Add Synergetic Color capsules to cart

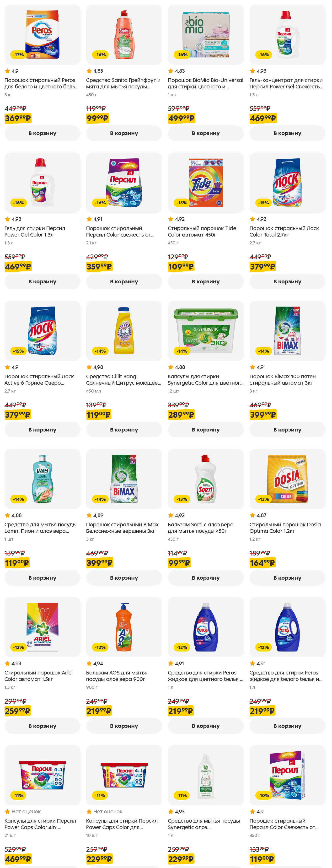(x=205, y=430)
